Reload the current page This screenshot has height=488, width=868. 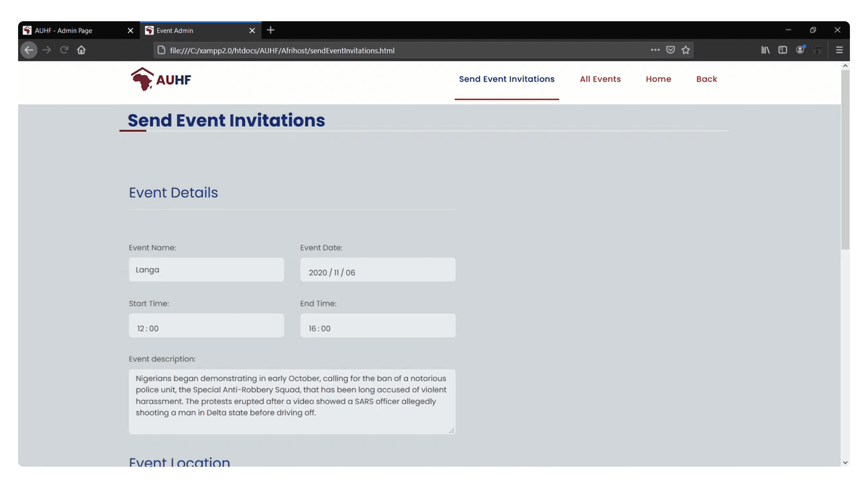coord(64,50)
